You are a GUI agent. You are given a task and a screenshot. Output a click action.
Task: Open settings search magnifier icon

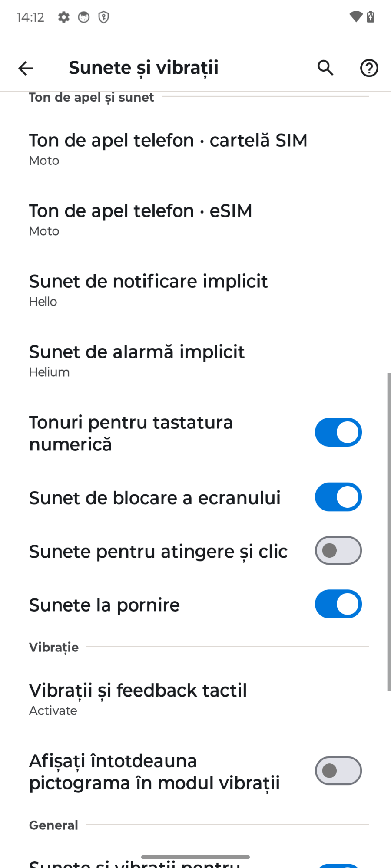point(325,68)
